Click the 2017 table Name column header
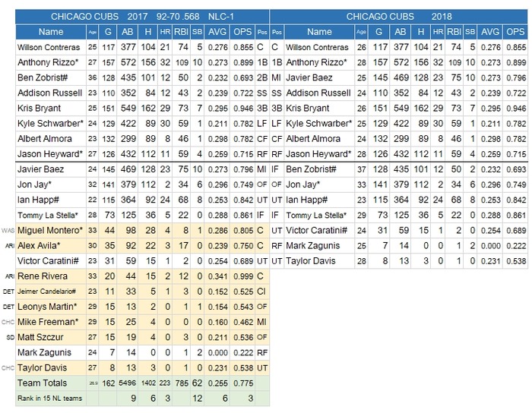Image resolution: width=532 pixels, height=413 pixels. point(51,32)
